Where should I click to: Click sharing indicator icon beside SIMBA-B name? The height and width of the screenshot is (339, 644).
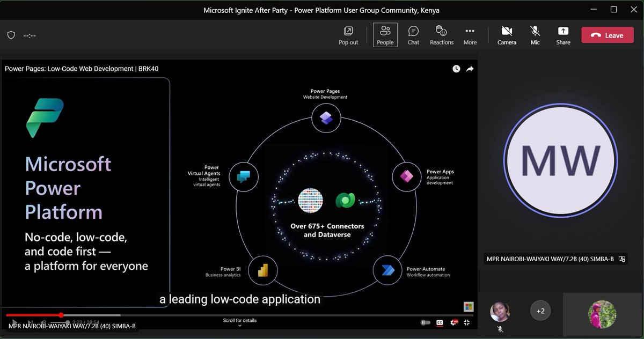(x=622, y=259)
